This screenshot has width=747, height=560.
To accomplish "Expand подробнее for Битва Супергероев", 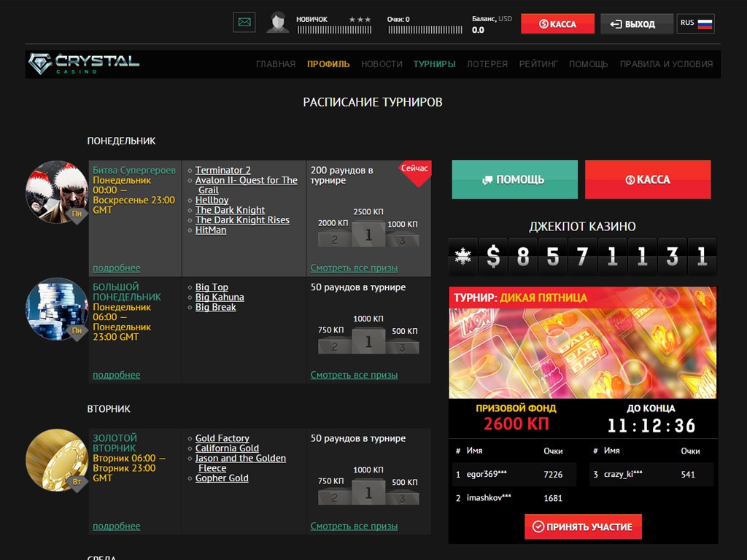I will 116,268.
